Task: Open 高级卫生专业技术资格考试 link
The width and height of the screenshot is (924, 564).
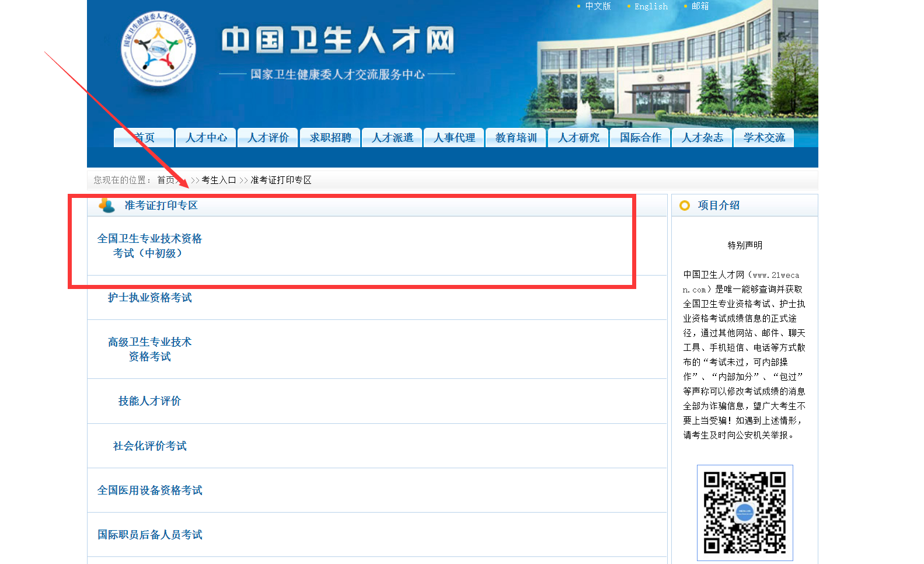Action: [149, 349]
